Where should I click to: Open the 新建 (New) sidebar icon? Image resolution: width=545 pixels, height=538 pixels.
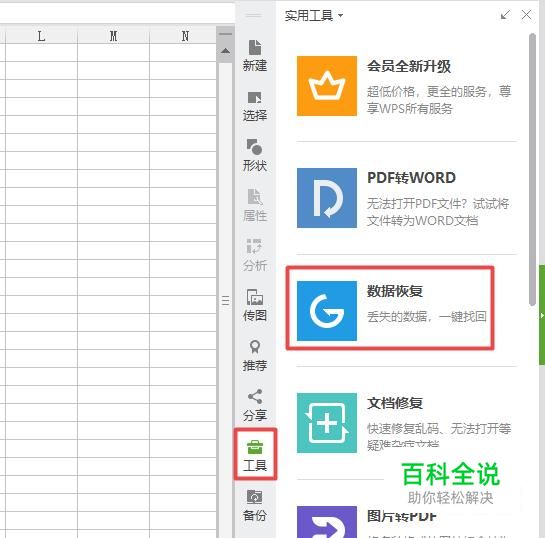(255, 56)
